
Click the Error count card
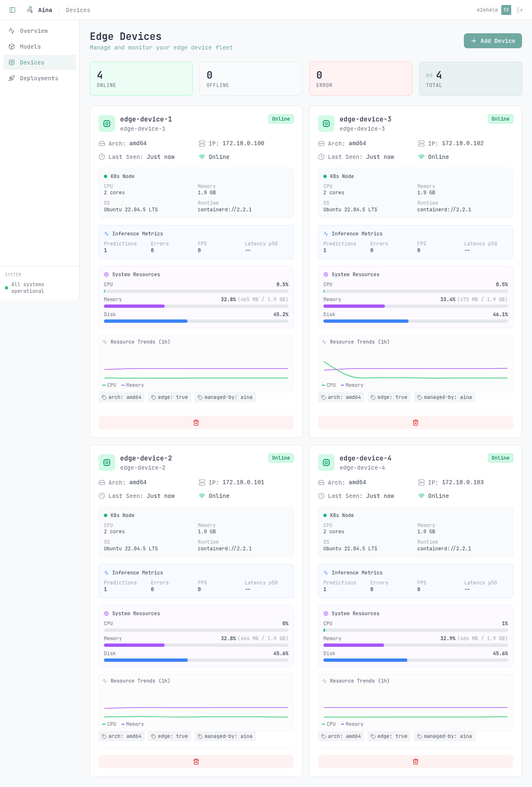pyautogui.click(x=361, y=79)
